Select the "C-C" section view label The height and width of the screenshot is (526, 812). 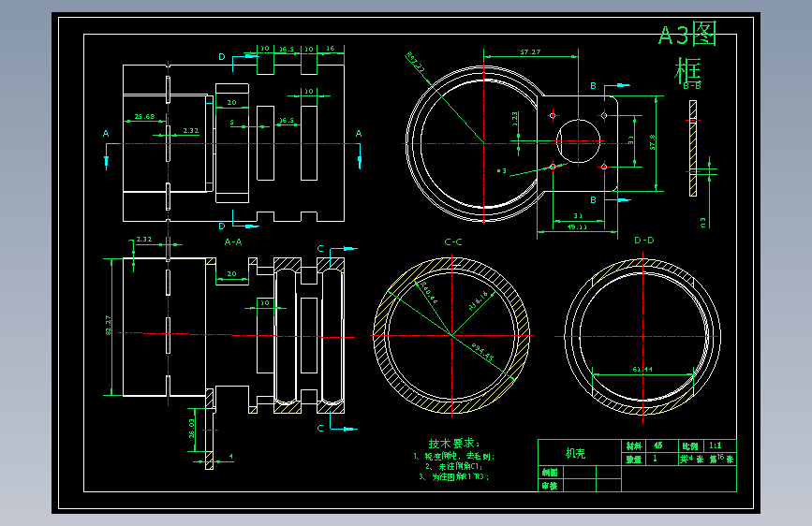(x=453, y=241)
